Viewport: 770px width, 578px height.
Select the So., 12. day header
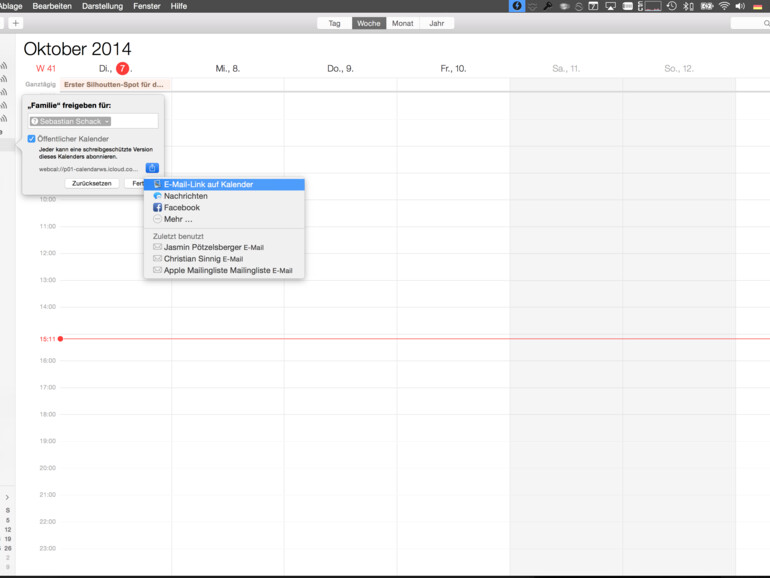pos(679,68)
